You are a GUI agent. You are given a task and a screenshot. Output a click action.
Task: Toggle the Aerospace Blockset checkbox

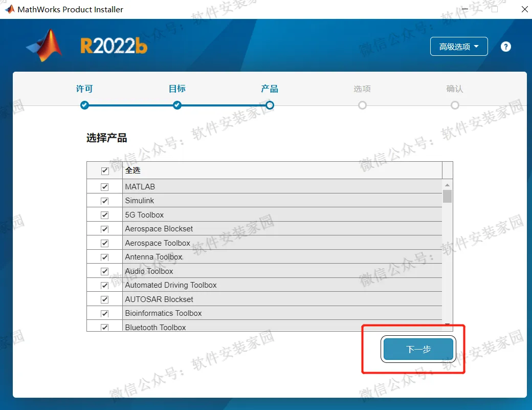104,229
